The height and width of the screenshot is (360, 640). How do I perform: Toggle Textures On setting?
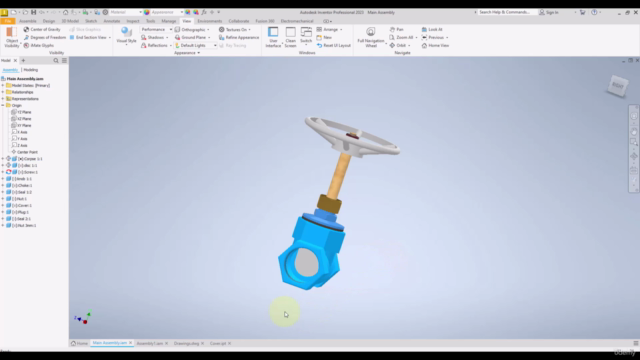tap(233, 29)
